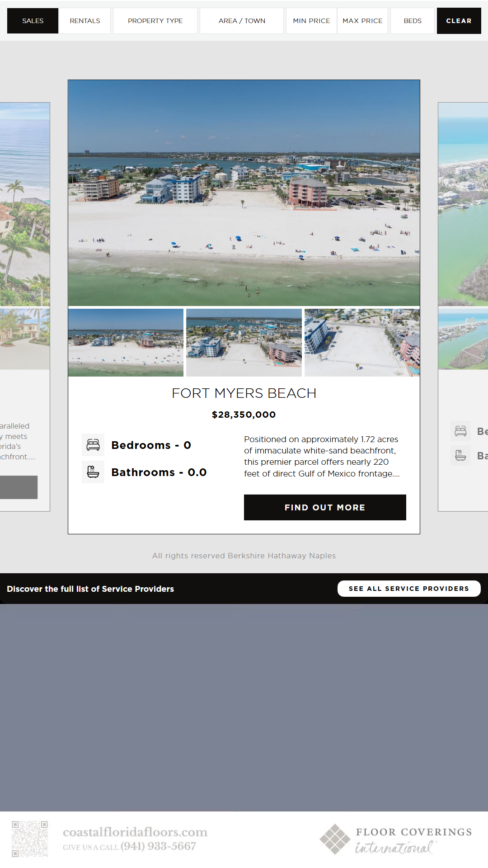Select the third vacant lot thumbnail
488x868 pixels.
coord(362,343)
